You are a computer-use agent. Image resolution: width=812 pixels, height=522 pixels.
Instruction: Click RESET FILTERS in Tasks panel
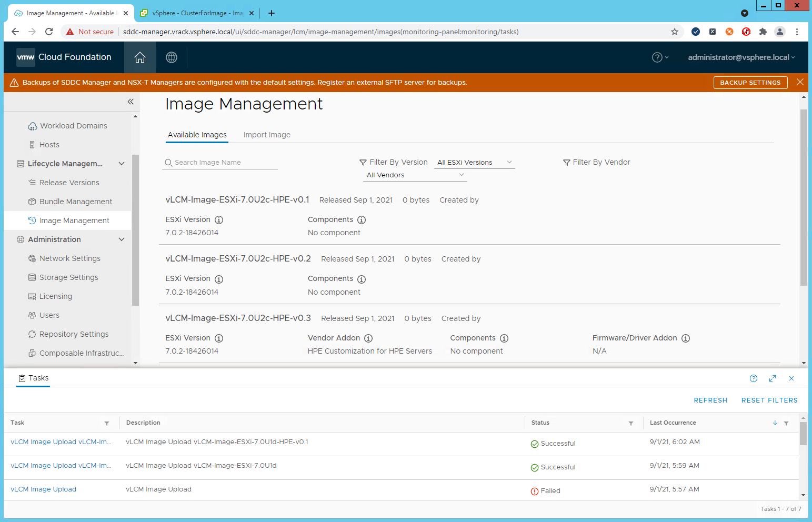tap(769, 400)
